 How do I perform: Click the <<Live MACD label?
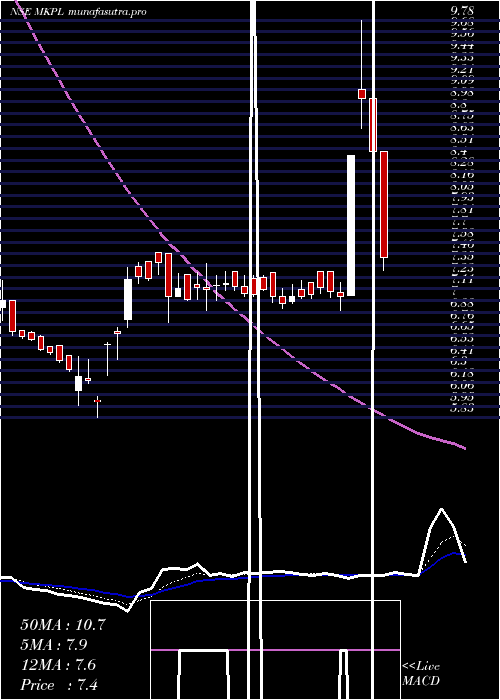pyautogui.click(x=421, y=674)
